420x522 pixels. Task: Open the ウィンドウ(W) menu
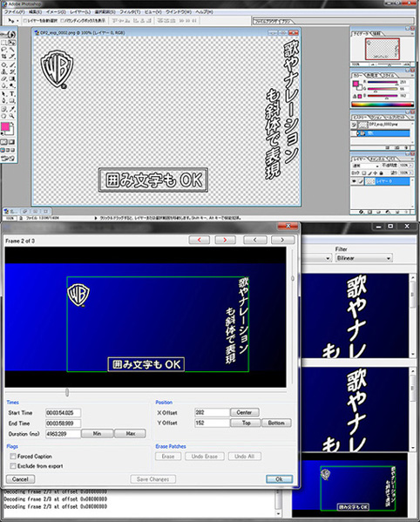(x=179, y=12)
